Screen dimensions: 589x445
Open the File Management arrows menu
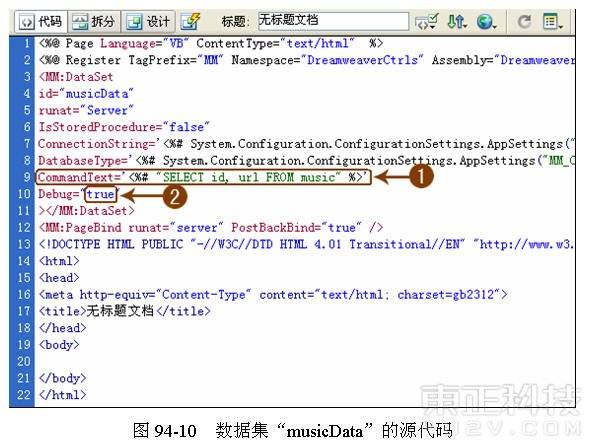pos(457,21)
